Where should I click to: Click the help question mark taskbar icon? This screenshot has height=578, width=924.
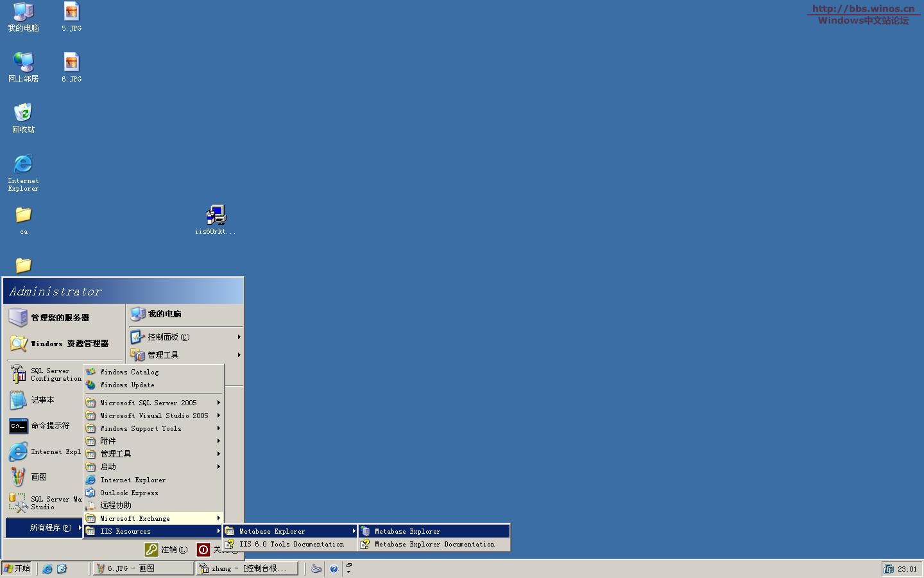tap(334, 568)
